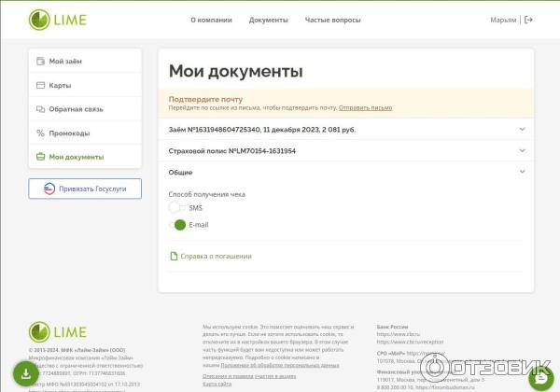The height and width of the screenshot is (392, 560).
Task: Click the card icon beside Карты
Action: (x=40, y=86)
